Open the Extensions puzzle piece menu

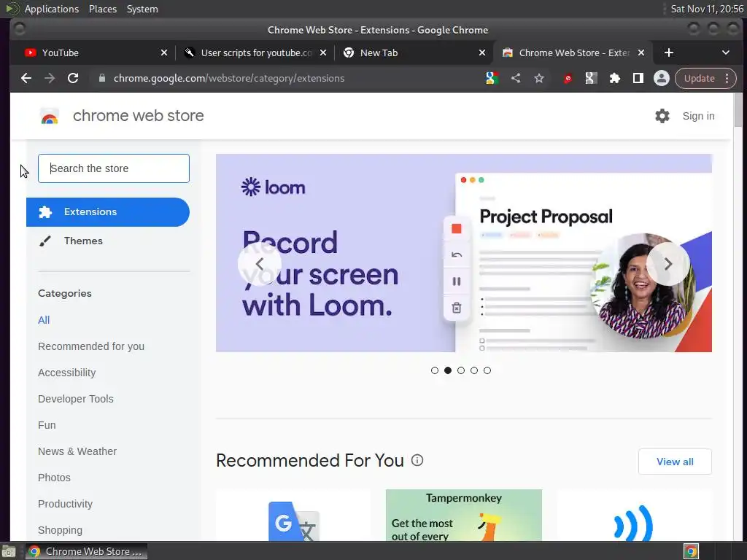coord(614,79)
